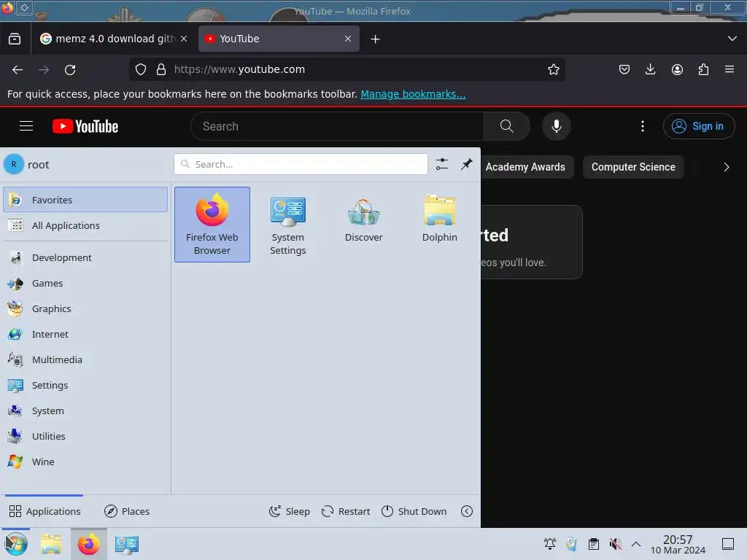Open the YouTube guide hamburger menu
The width and height of the screenshot is (747, 560).
pos(26,126)
